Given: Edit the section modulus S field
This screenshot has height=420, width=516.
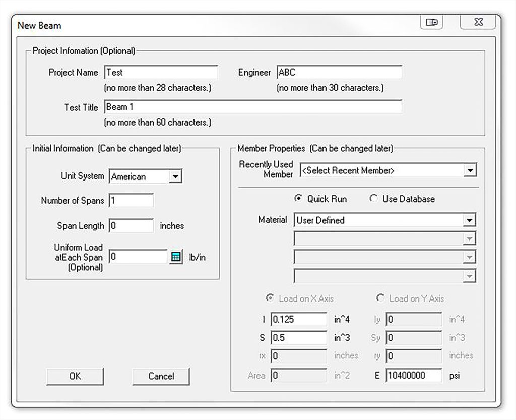Looking at the screenshot, I should coord(299,337).
